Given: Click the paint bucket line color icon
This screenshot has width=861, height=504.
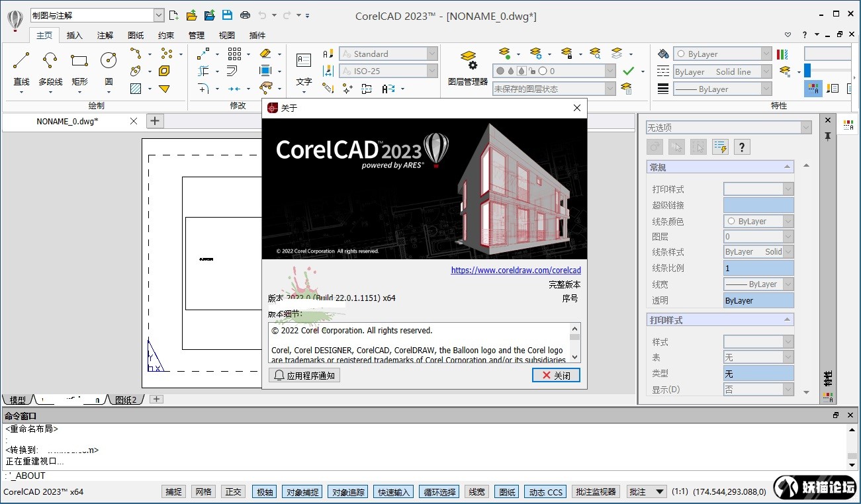Looking at the screenshot, I should pos(663,54).
